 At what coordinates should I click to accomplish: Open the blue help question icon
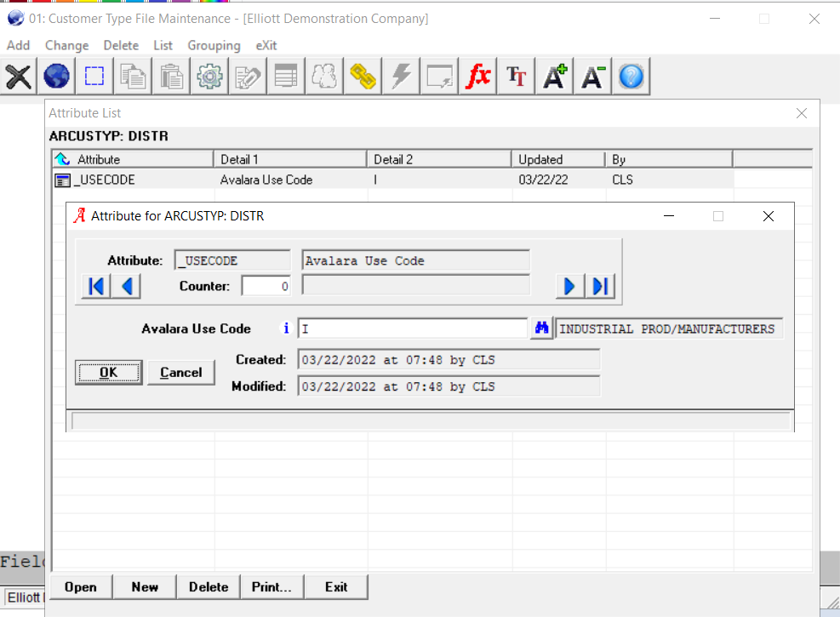tap(631, 77)
